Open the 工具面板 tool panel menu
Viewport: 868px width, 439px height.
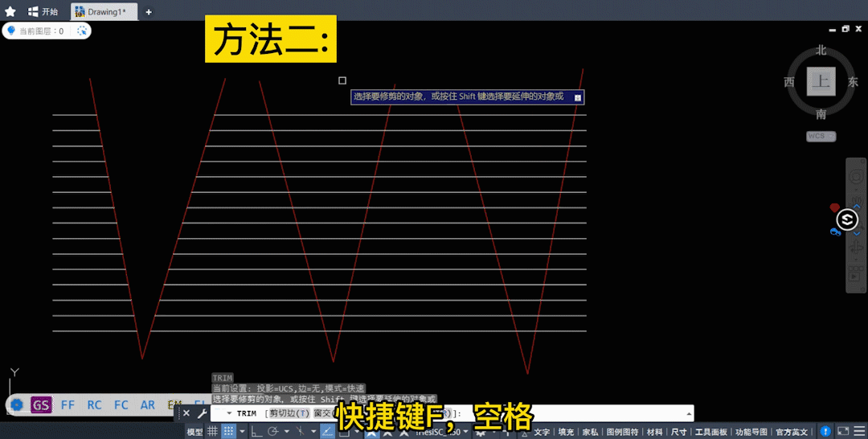[710, 432]
